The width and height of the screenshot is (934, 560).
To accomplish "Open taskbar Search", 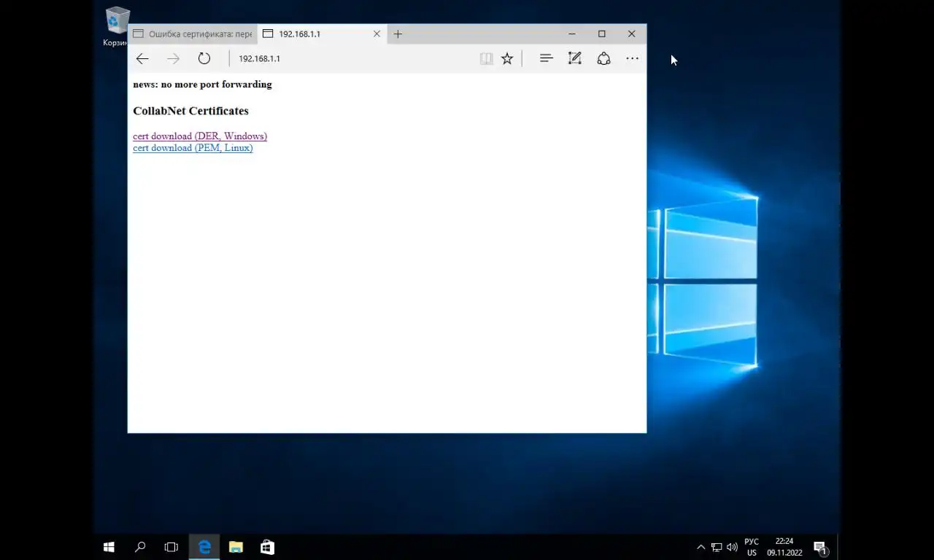I will (x=140, y=547).
